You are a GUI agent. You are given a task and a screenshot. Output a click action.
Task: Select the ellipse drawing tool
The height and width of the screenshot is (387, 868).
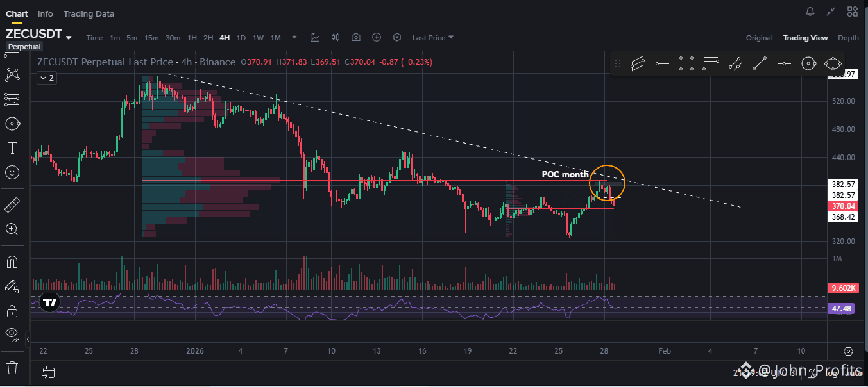point(833,63)
